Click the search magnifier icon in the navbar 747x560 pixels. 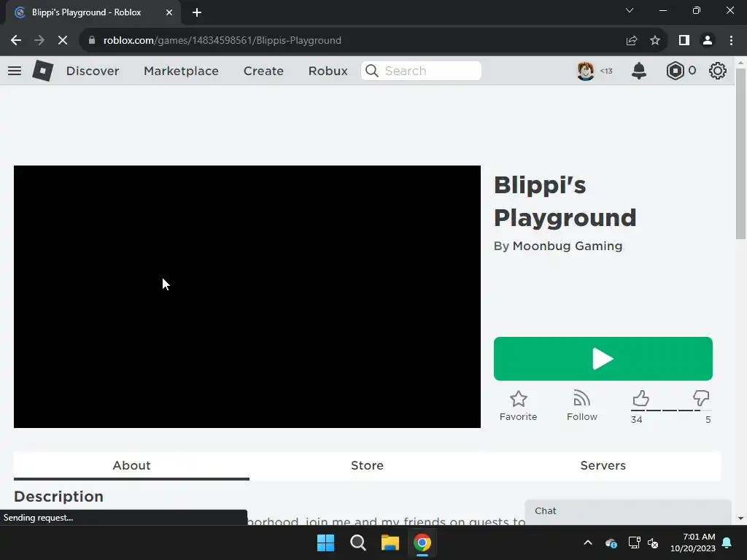point(371,71)
